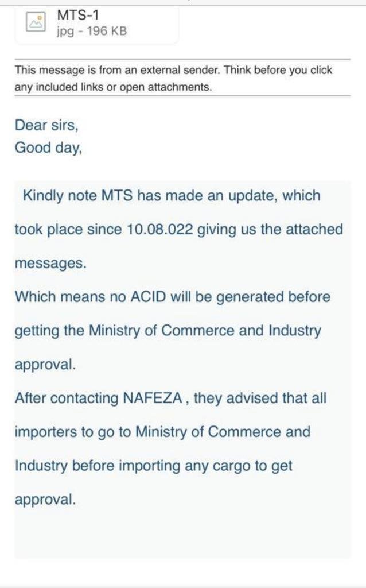Click the final 'approval.' ending the message
This screenshot has height=588, width=366.
[x=45, y=500]
